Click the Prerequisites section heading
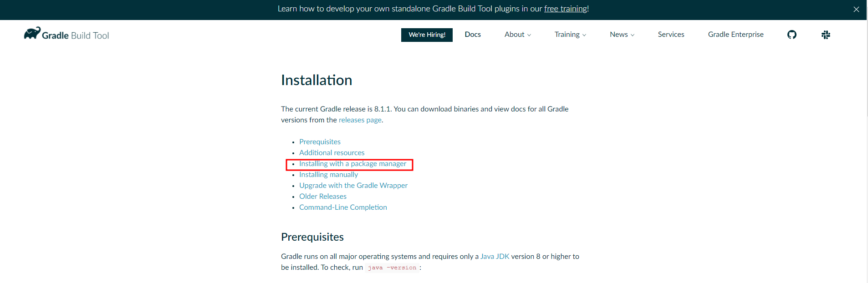Screen dimensions: 868x283 [312, 237]
